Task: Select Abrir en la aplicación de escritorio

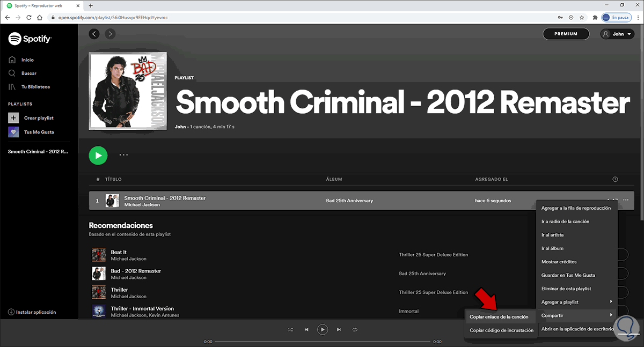Action: coord(576,329)
